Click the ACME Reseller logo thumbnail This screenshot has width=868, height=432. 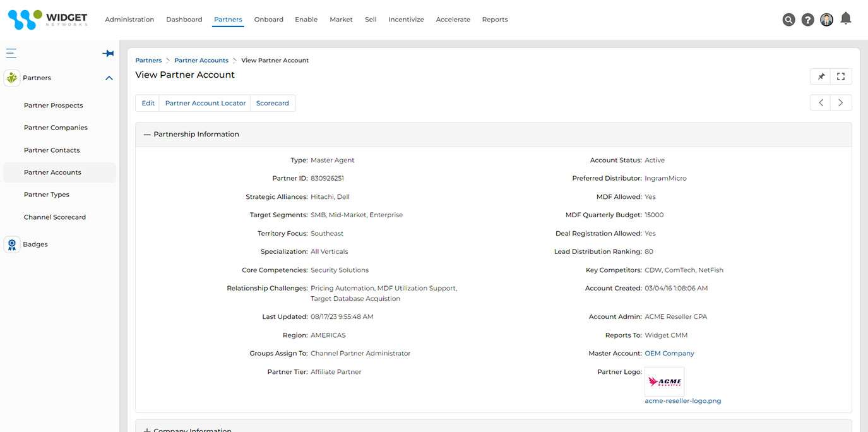coord(664,381)
